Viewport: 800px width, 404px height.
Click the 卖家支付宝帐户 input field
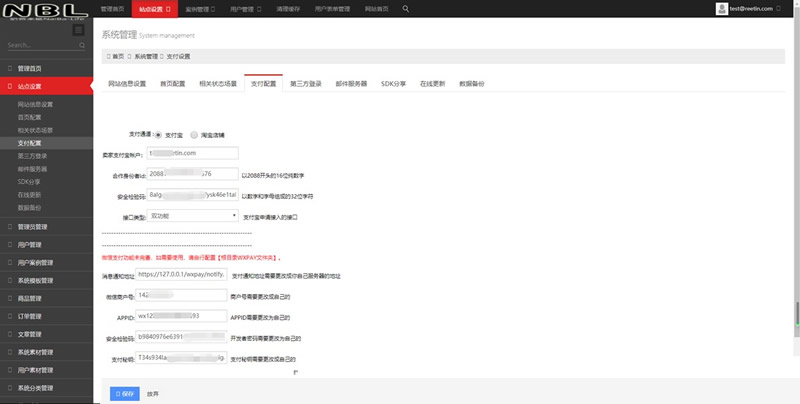[192, 153]
